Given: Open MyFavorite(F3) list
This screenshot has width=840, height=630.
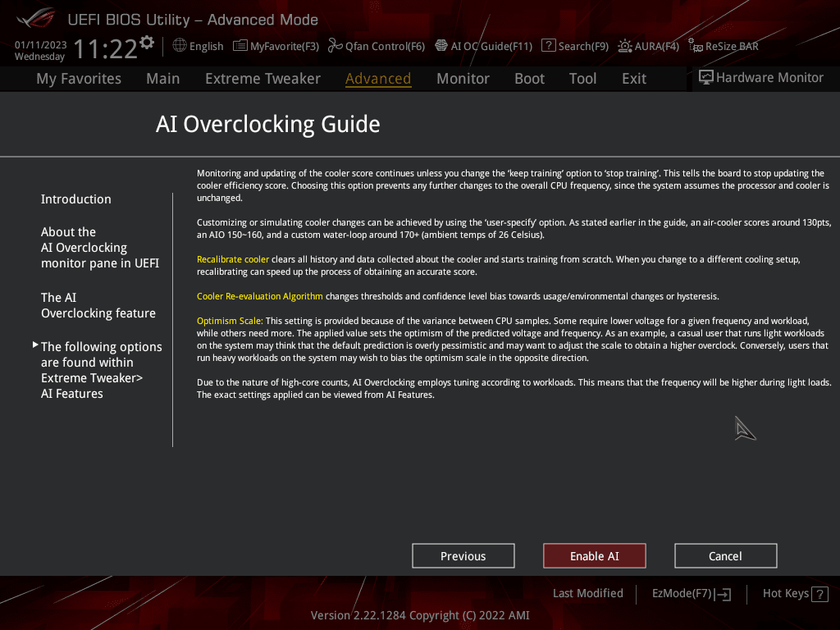Looking at the screenshot, I should click(x=276, y=46).
